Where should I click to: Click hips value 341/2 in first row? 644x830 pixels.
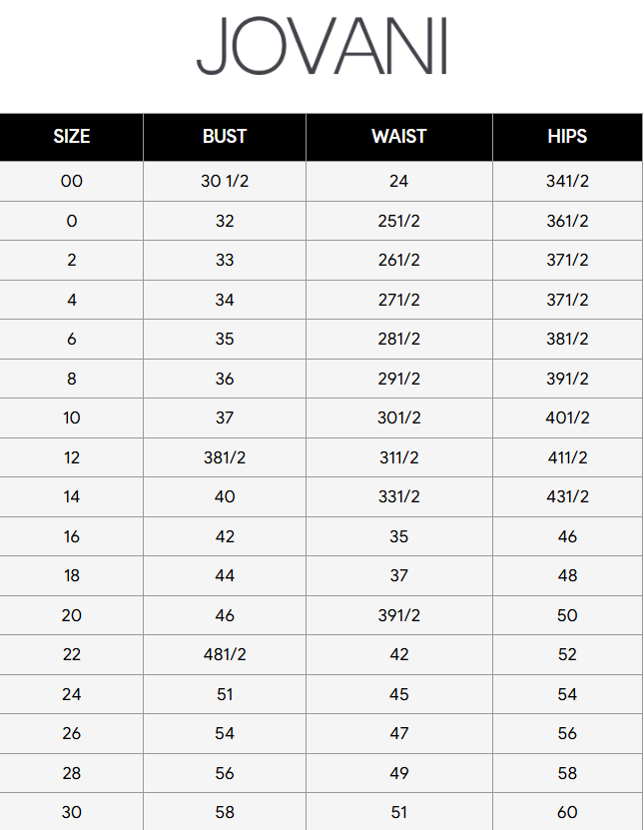pyautogui.click(x=567, y=181)
